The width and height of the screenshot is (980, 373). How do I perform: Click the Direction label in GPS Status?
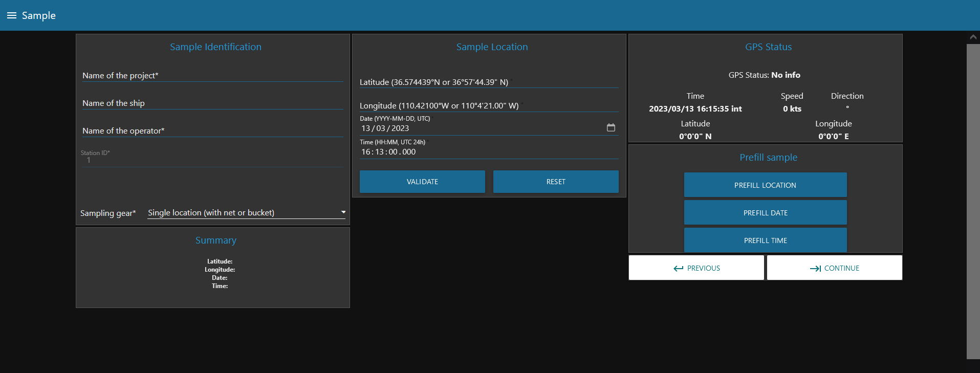pos(847,96)
